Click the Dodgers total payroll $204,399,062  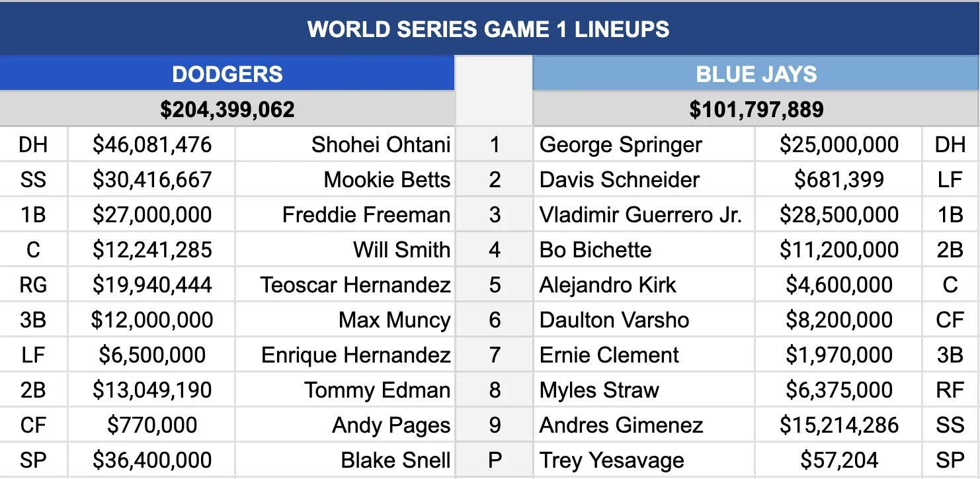click(x=227, y=109)
